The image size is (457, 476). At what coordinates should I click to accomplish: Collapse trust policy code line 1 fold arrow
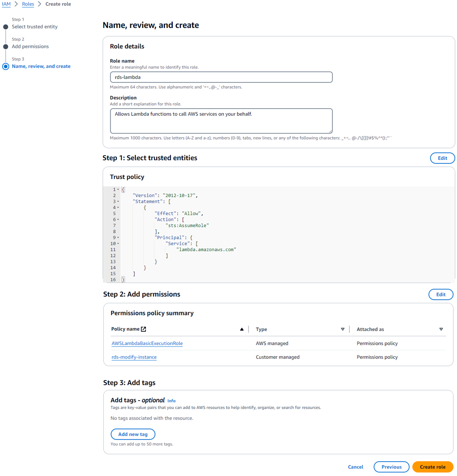click(x=118, y=189)
